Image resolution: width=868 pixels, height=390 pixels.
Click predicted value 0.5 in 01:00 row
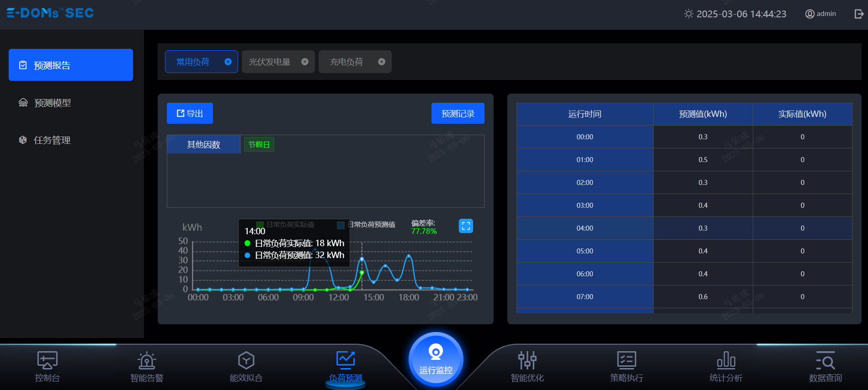click(x=703, y=160)
